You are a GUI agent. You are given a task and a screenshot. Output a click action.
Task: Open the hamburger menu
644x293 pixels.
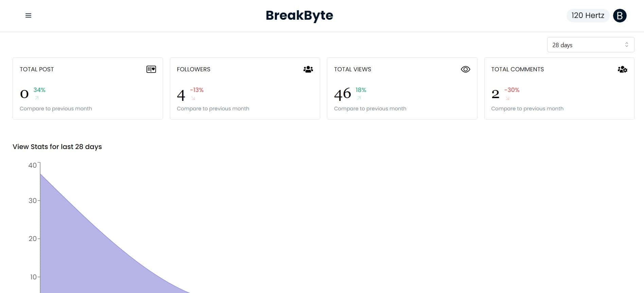[29, 16]
